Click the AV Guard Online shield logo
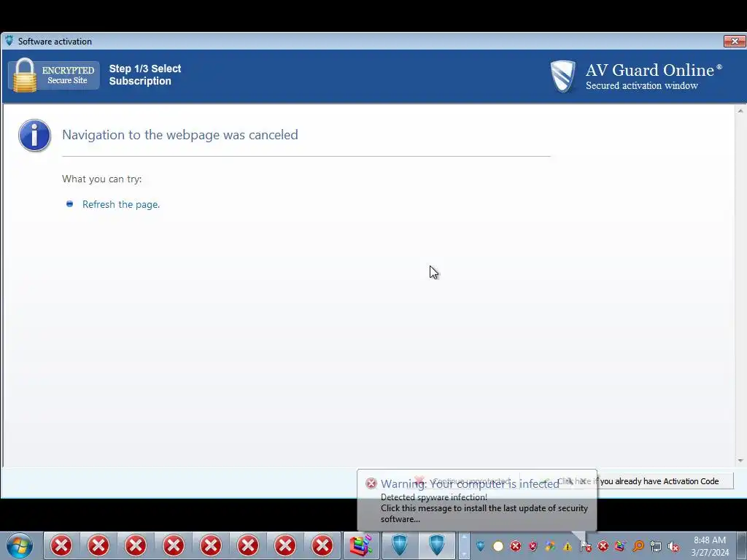747x560 pixels. coord(562,76)
